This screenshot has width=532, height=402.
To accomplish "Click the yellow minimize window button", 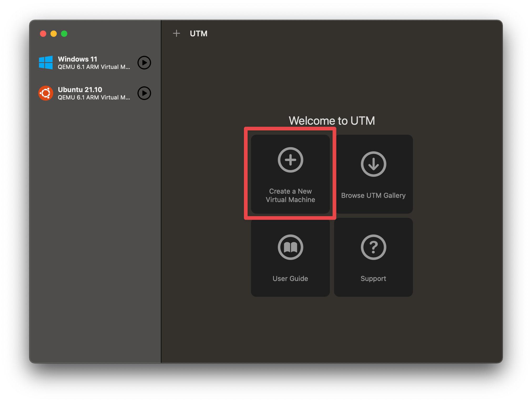I will [54, 34].
